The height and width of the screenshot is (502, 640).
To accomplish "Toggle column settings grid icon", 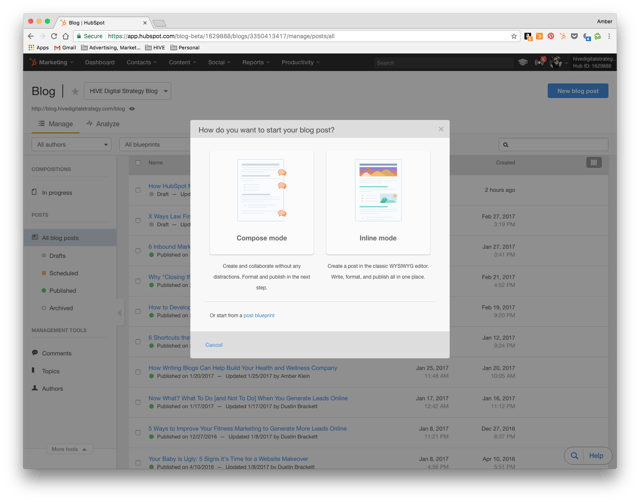I will click(594, 163).
